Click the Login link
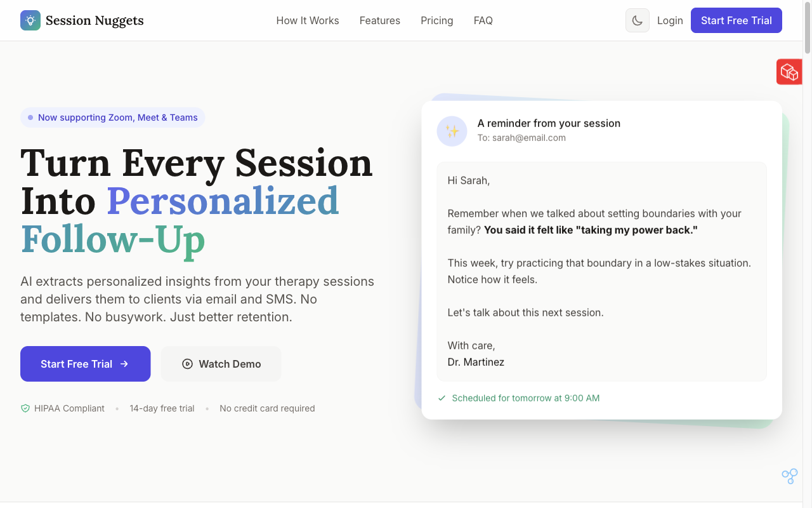This screenshot has height=508, width=812. click(x=670, y=20)
